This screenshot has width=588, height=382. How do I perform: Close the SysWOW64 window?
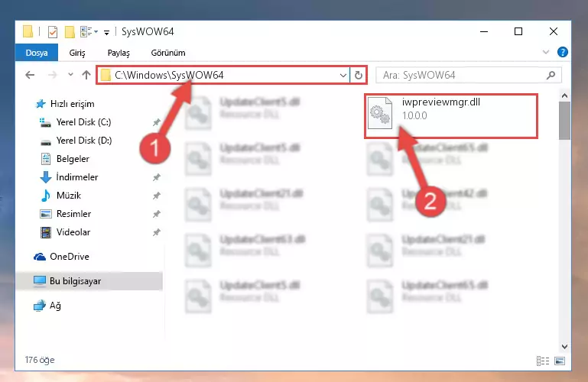(554, 31)
